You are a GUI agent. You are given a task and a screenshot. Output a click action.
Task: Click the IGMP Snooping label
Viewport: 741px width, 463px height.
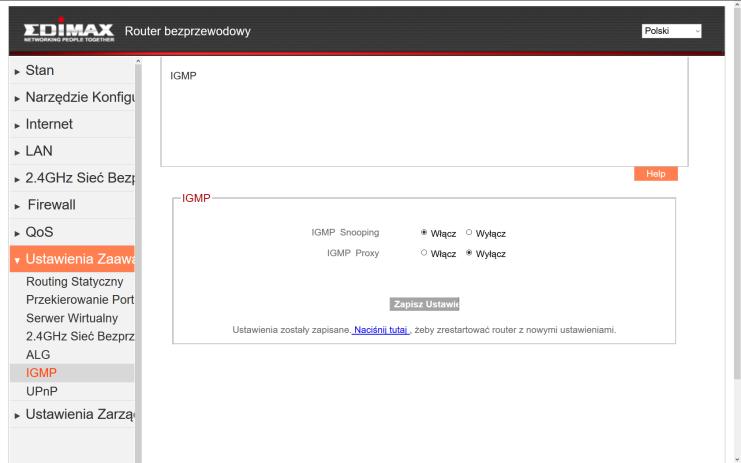[345, 232]
